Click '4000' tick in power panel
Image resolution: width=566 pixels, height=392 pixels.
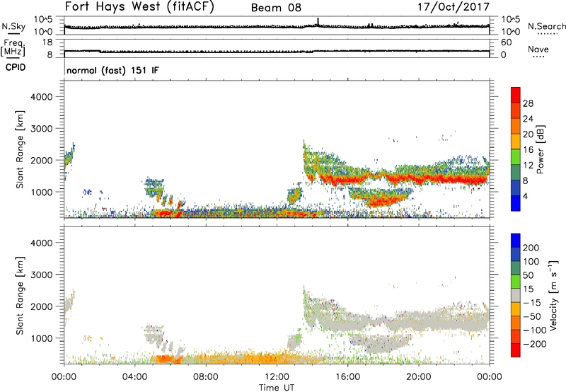(x=42, y=97)
